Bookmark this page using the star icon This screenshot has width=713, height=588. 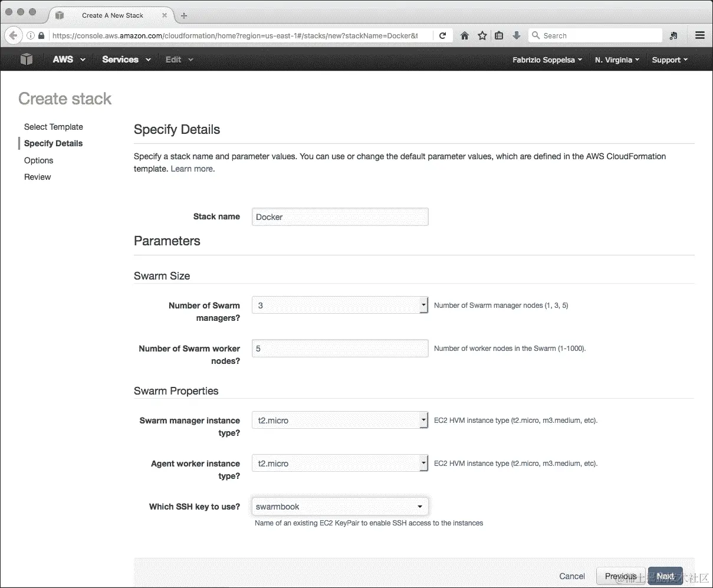(482, 35)
